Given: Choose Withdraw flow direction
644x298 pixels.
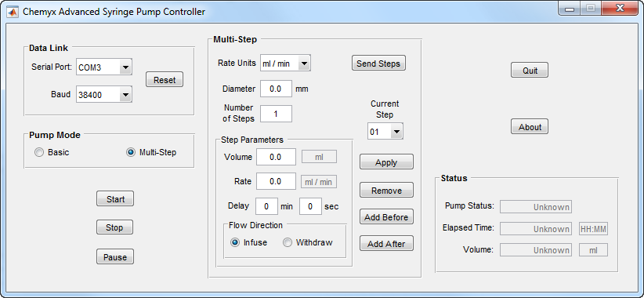Looking at the screenshot, I should point(308,242).
